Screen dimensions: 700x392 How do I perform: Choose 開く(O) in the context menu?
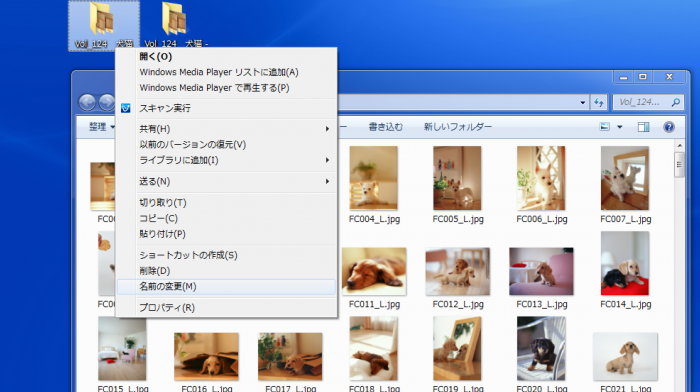(227, 56)
